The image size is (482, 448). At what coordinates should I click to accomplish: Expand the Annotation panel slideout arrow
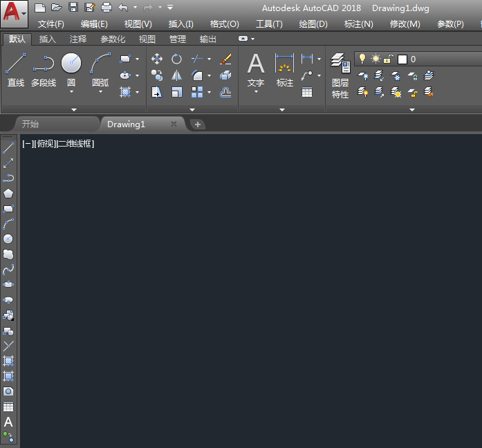pos(282,110)
